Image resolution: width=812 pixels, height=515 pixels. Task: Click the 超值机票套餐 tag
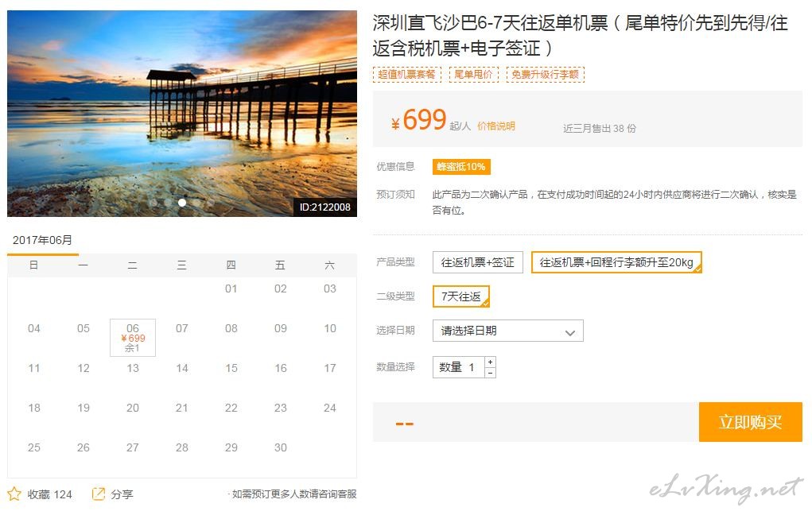pos(407,75)
